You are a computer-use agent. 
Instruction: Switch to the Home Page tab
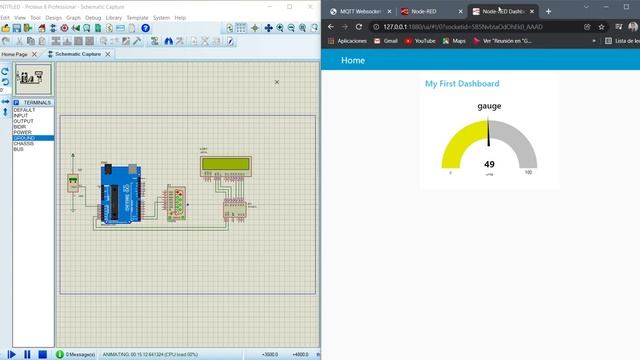point(15,54)
